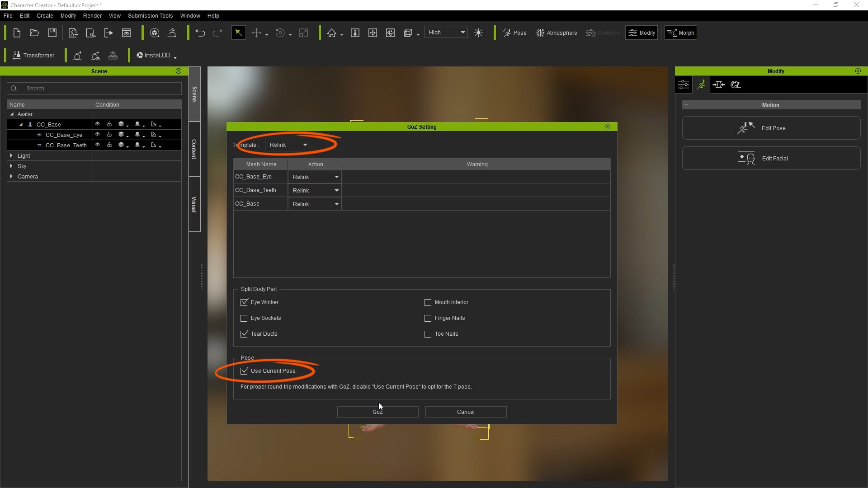
Task: Enable the Eye Sockets checkbox
Action: (x=244, y=318)
